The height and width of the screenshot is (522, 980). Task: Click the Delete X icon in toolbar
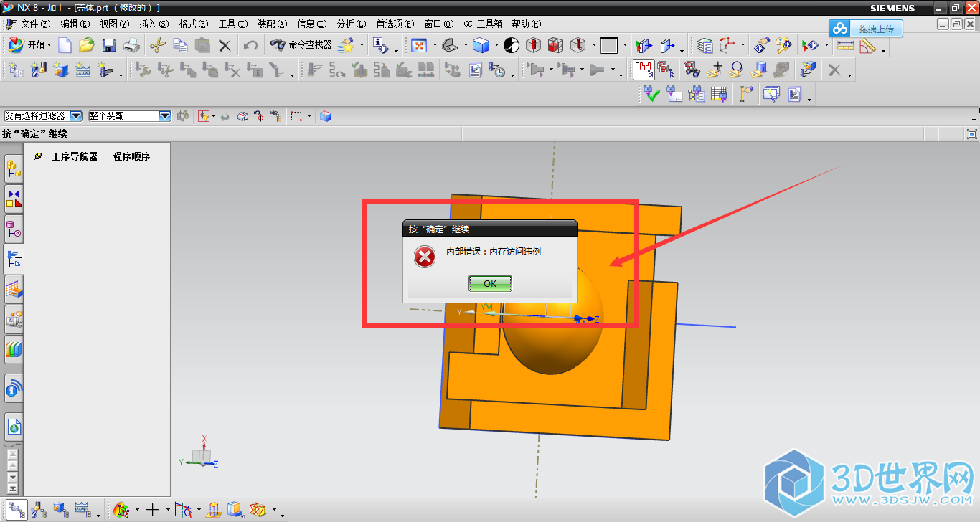(225, 45)
